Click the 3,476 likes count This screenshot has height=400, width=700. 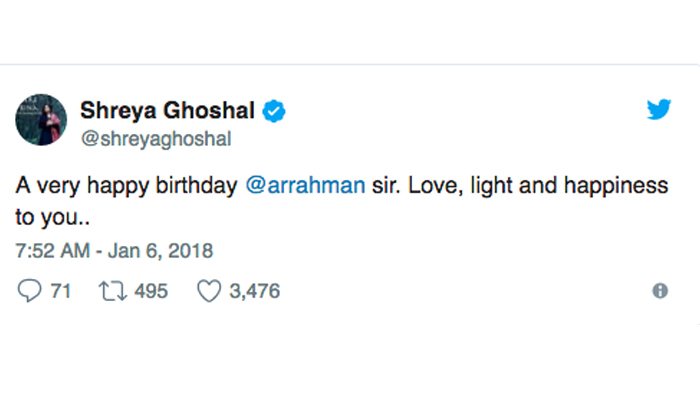click(x=253, y=291)
